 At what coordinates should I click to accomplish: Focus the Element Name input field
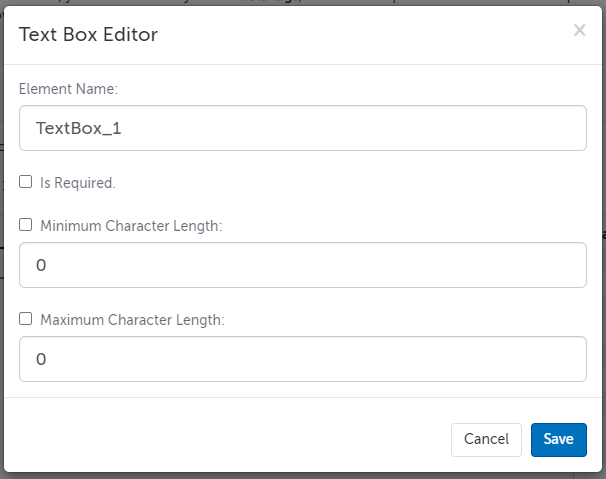302,128
